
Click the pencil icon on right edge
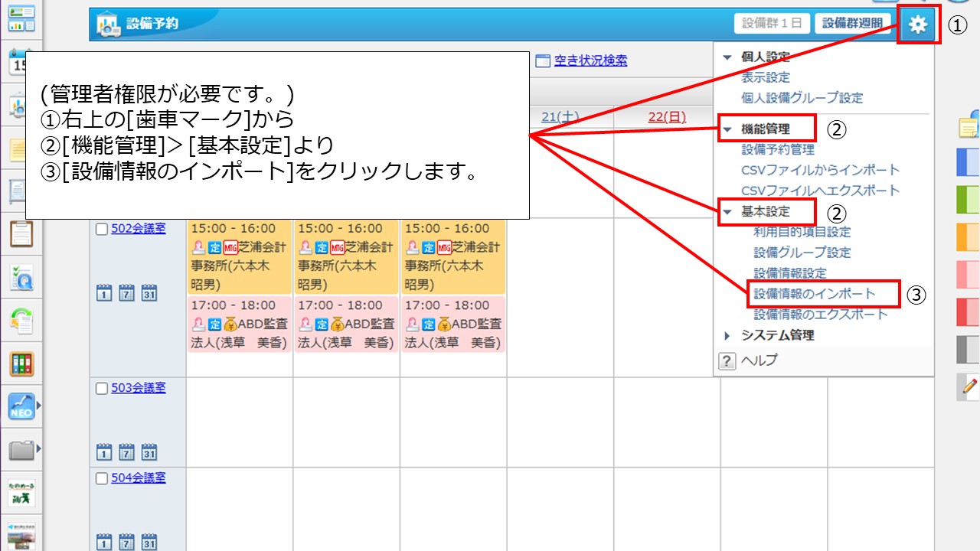coord(969,387)
